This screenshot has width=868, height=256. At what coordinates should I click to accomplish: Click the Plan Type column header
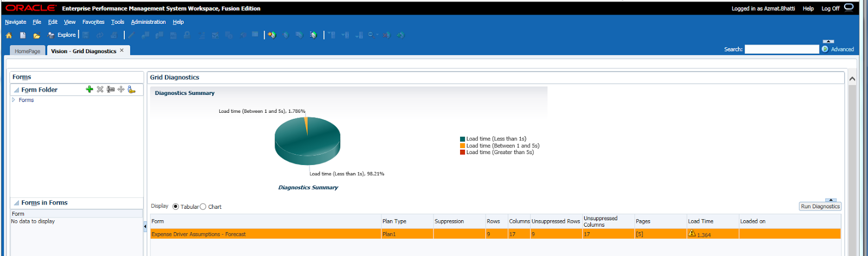(407, 221)
